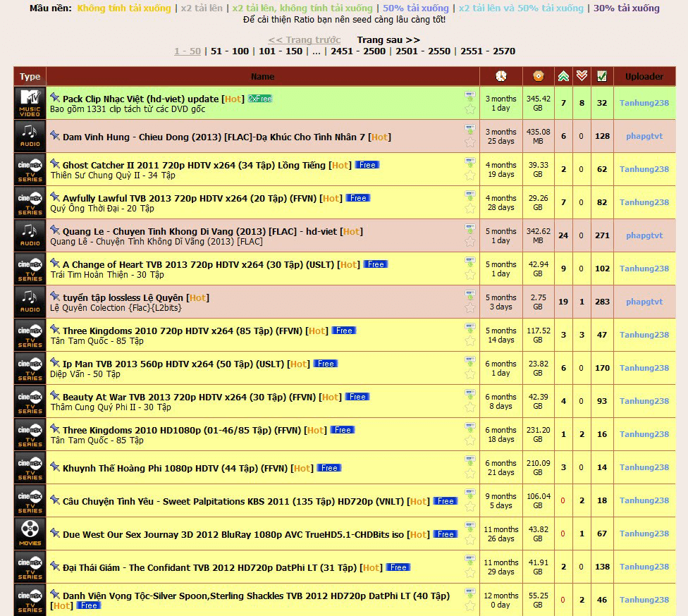Open page 1 - 50
This screenshot has height=616, width=688.
coord(188,51)
